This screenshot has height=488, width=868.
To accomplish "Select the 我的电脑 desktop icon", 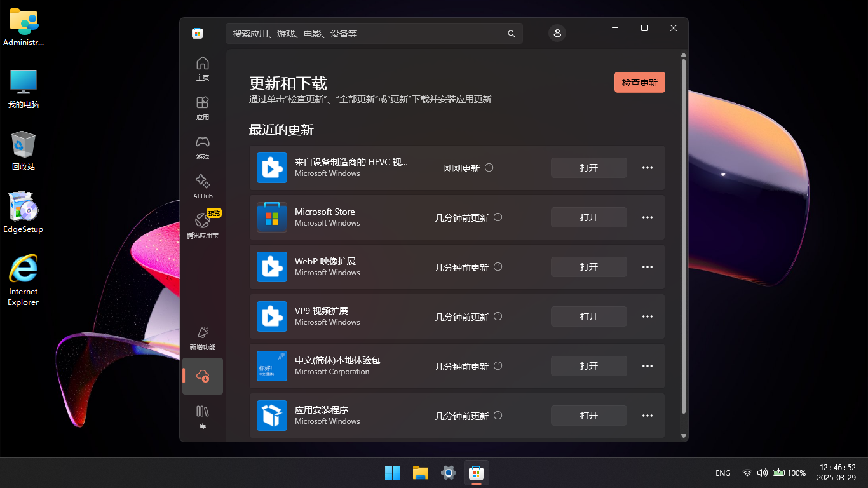I will point(24,89).
